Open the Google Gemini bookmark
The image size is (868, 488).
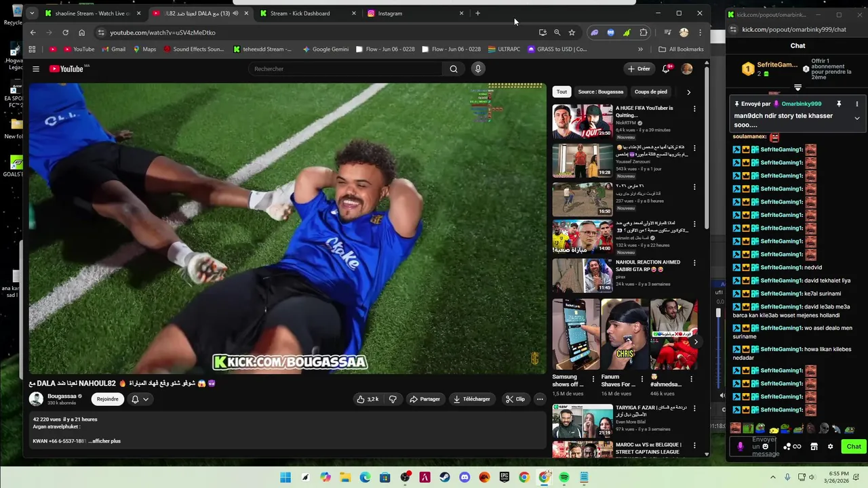tap(325, 49)
